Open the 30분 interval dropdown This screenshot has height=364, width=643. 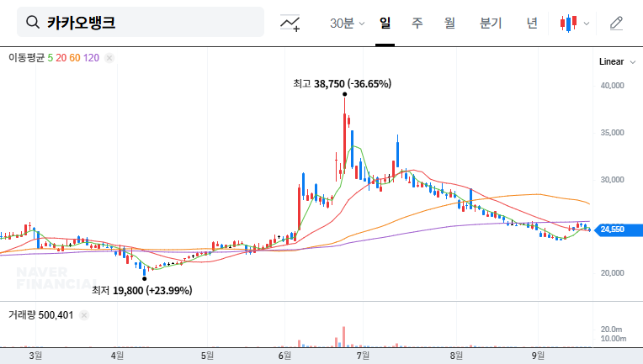347,23
